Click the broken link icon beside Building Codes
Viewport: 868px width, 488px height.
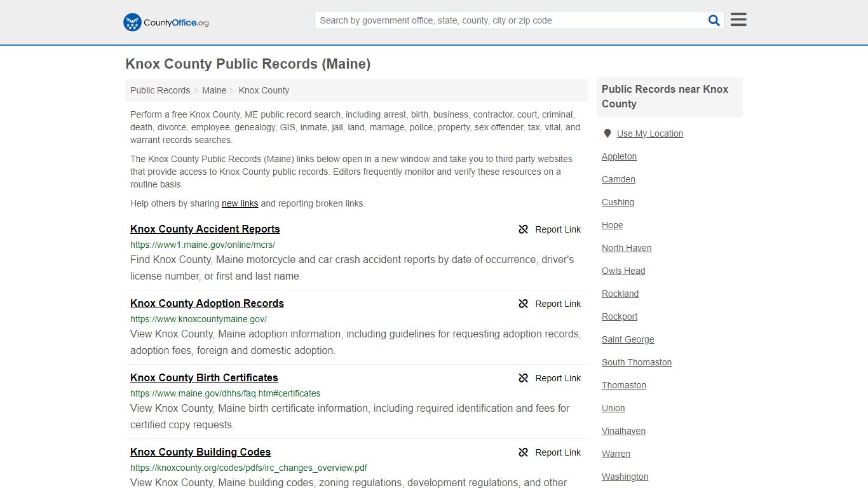coord(523,452)
